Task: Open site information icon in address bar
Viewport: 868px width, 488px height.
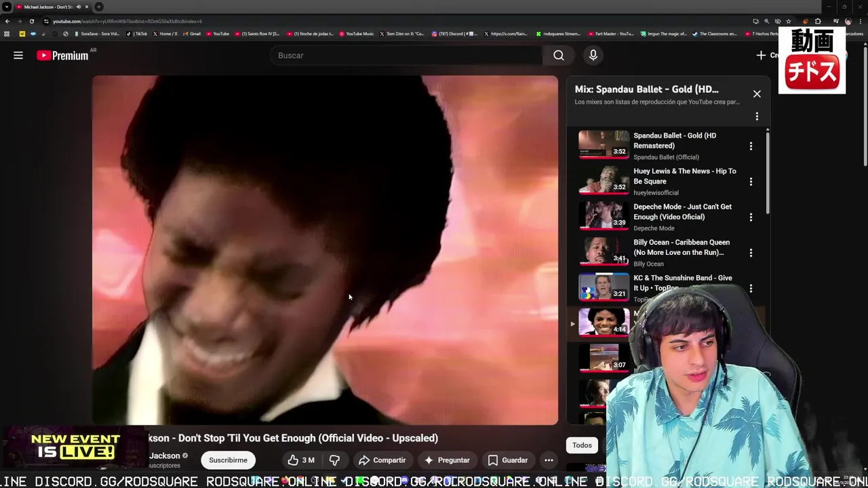Action: point(46,21)
